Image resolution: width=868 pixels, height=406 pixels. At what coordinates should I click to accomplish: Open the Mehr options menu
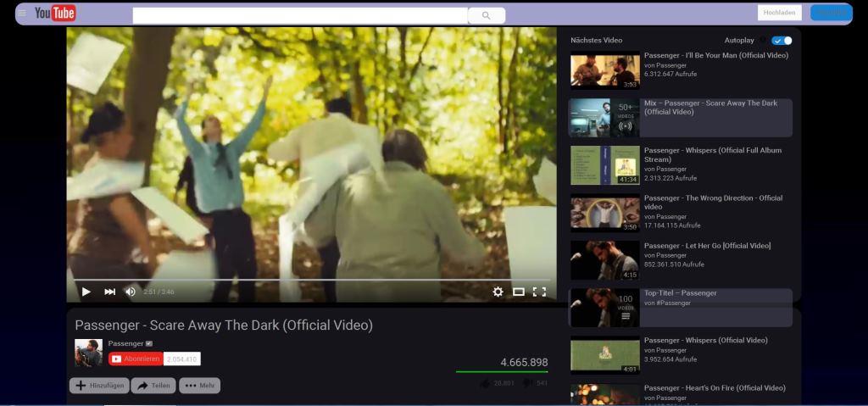200,386
